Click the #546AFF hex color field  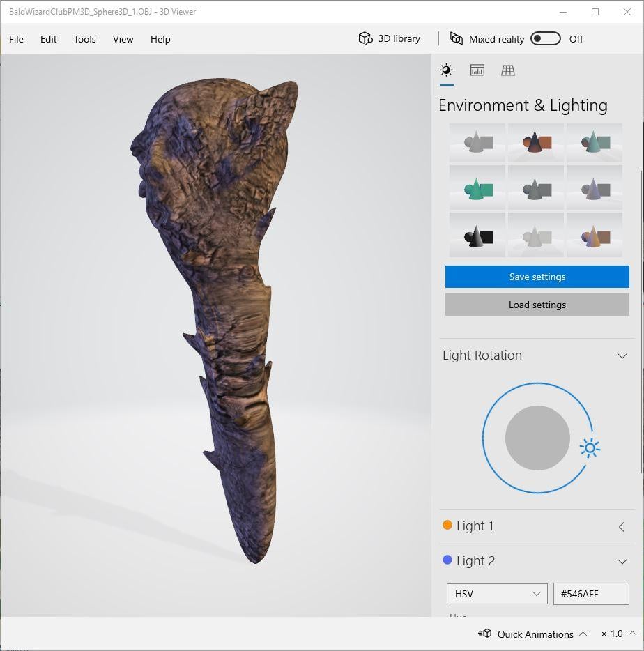tap(591, 594)
